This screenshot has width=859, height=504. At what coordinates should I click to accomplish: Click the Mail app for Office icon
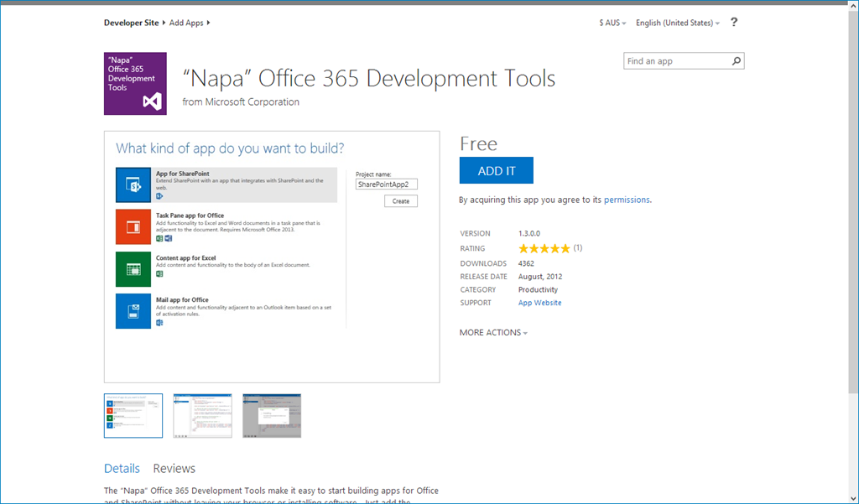(x=133, y=311)
